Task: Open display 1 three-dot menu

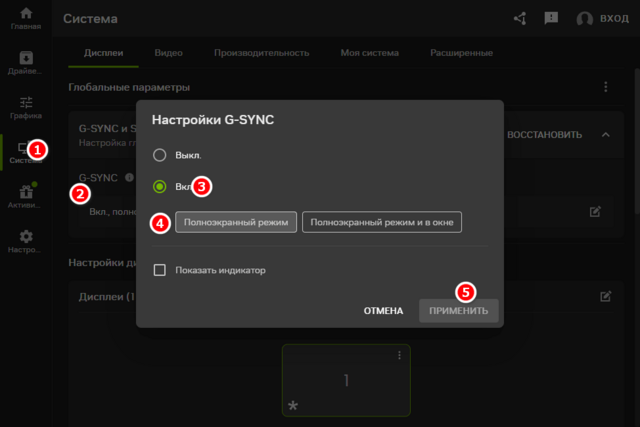Action: 399,356
